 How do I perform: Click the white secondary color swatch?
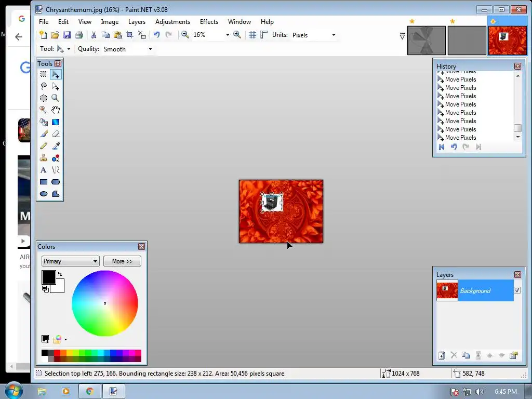(59, 288)
